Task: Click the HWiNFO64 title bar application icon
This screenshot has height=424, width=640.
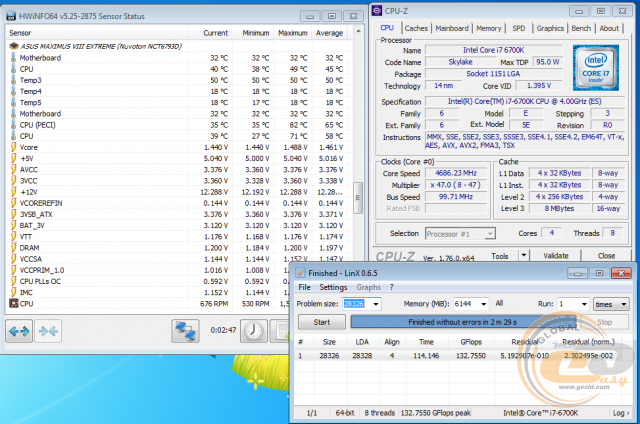Action: [11, 16]
